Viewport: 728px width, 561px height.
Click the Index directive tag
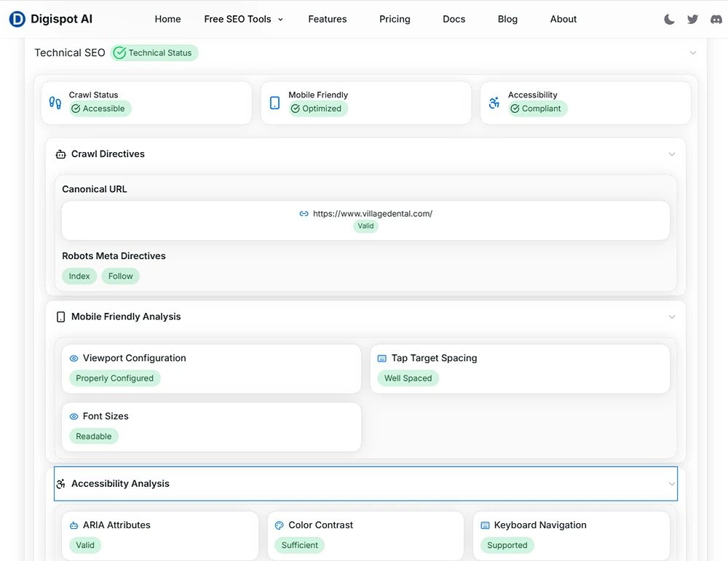click(x=79, y=276)
